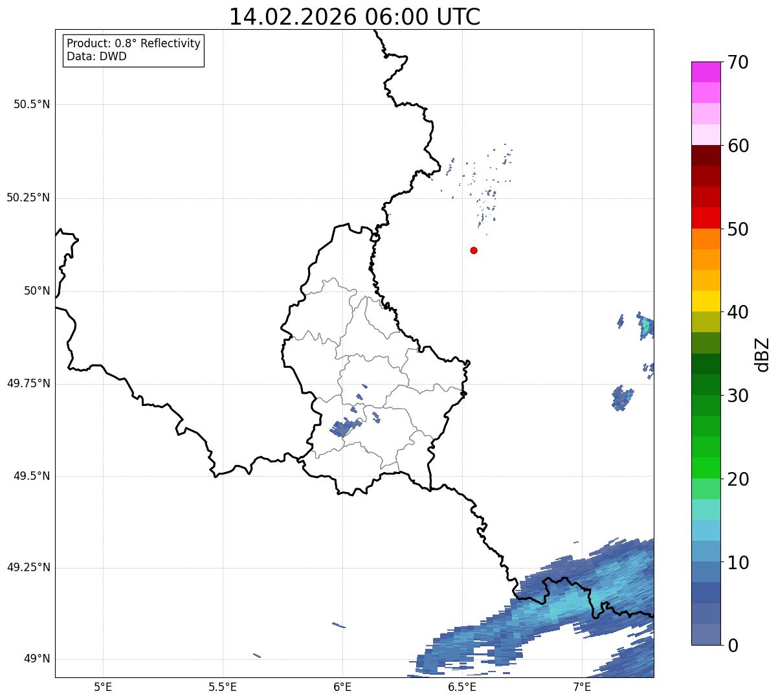Click the 5°E longitude label
The width and height of the screenshot is (778, 700).
click(103, 686)
